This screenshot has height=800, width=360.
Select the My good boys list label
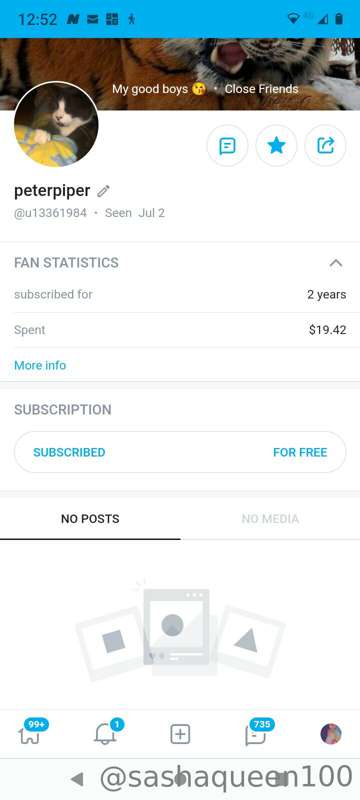(159, 89)
